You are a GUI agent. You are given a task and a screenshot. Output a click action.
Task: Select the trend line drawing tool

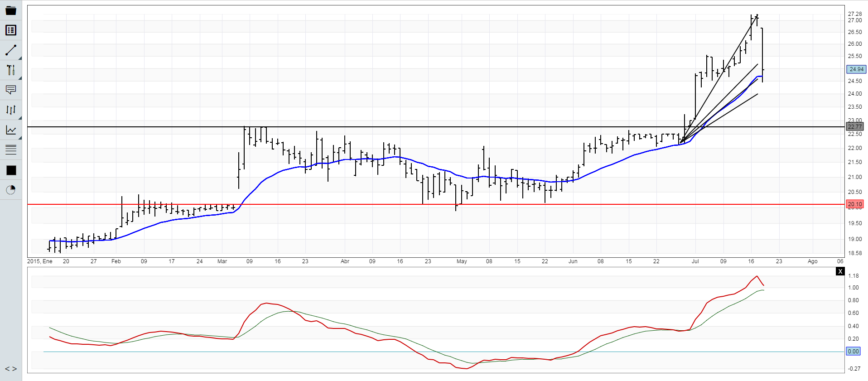click(11, 50)
